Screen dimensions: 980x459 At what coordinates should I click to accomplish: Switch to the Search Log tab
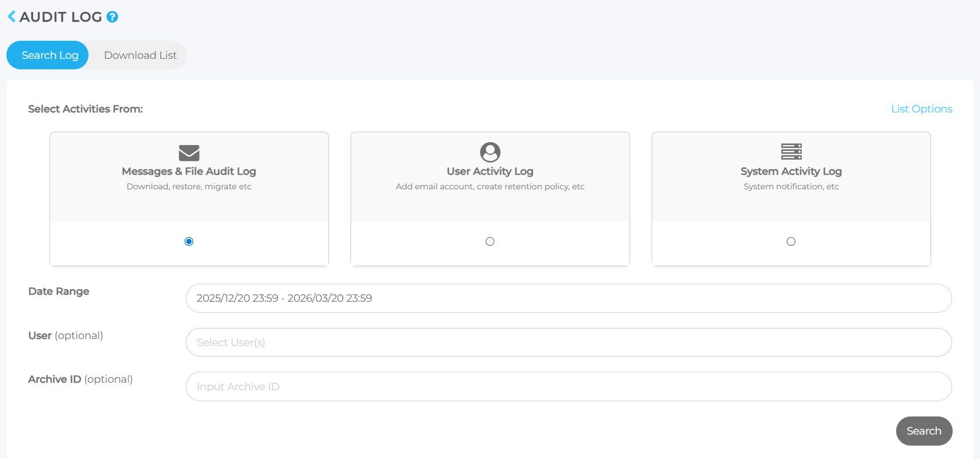point(49,55)
